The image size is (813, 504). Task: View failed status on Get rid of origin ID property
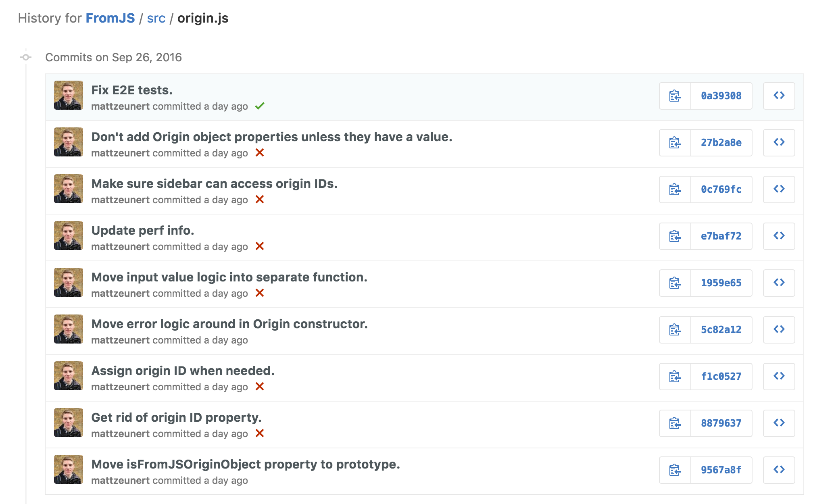tap(260, 433)
